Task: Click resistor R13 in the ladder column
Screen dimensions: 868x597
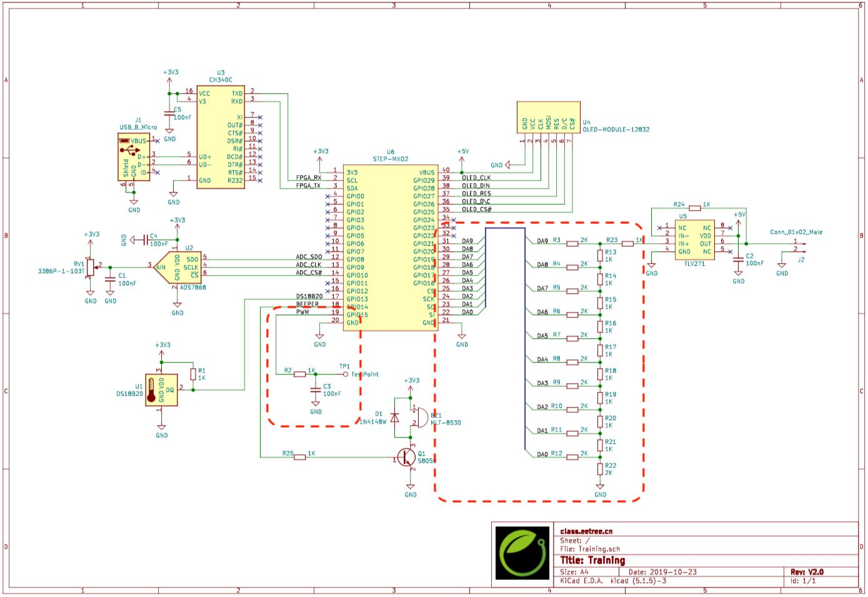Action: 600,256
